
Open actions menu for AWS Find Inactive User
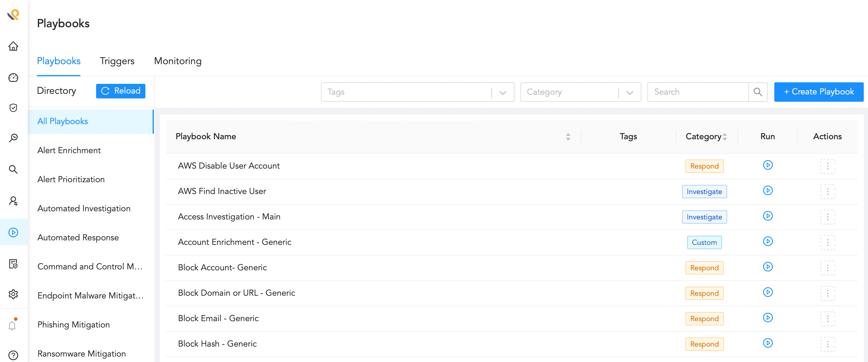tap(827, 191)
